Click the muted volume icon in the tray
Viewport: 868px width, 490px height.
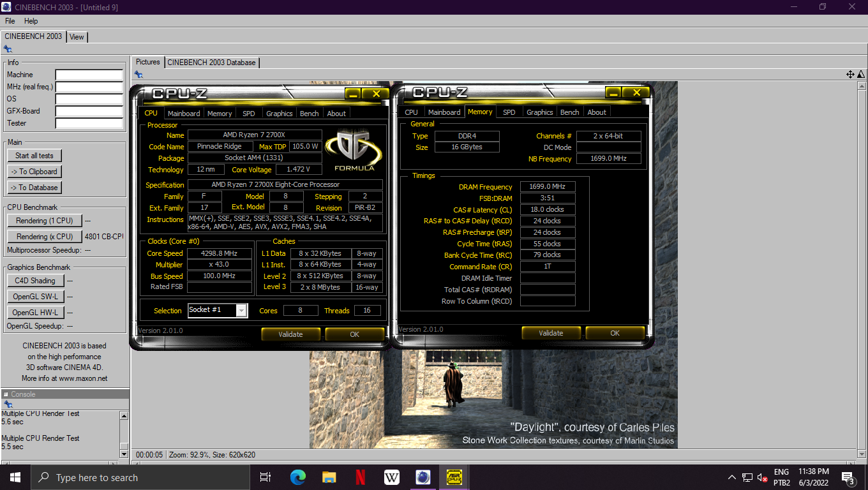[763, 477]
